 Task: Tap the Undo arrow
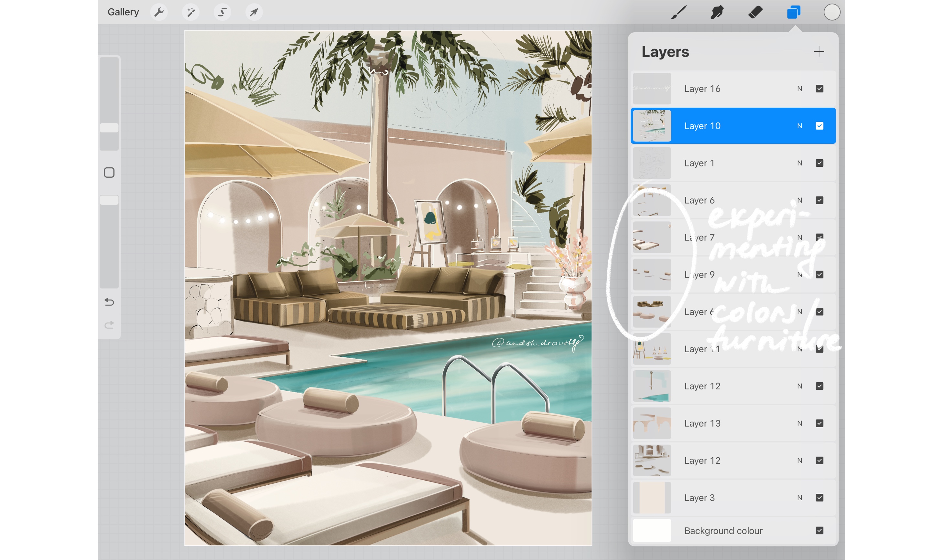coord(109,302)
